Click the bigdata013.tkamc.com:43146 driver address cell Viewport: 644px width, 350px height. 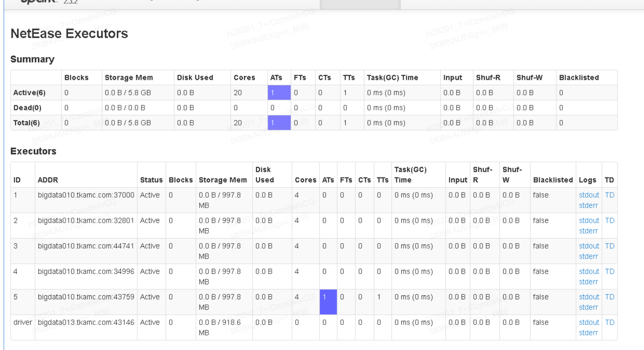point(86,322)
